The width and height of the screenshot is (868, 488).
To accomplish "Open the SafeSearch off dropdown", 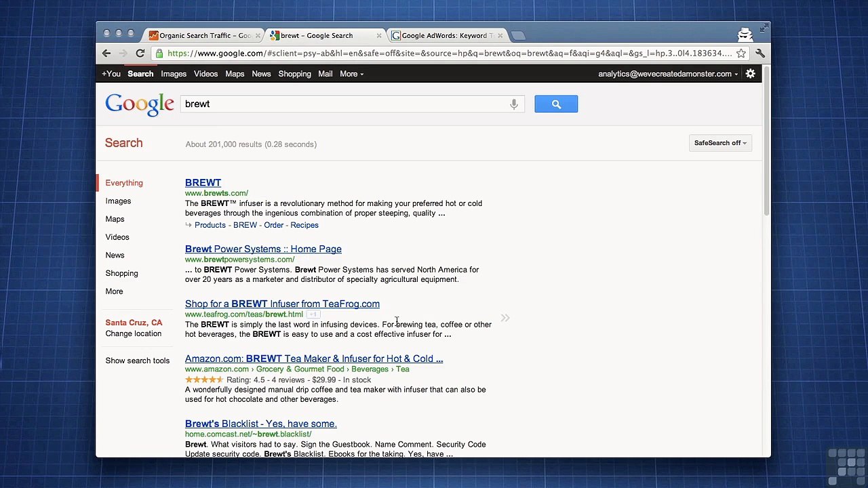I will click(x=720, y=143).
